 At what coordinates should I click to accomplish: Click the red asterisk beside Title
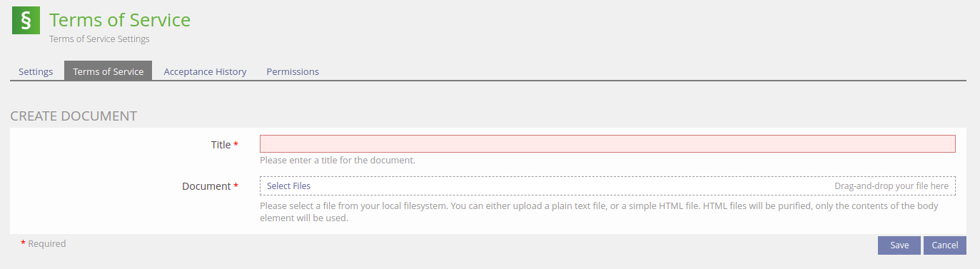pos(236,145)
